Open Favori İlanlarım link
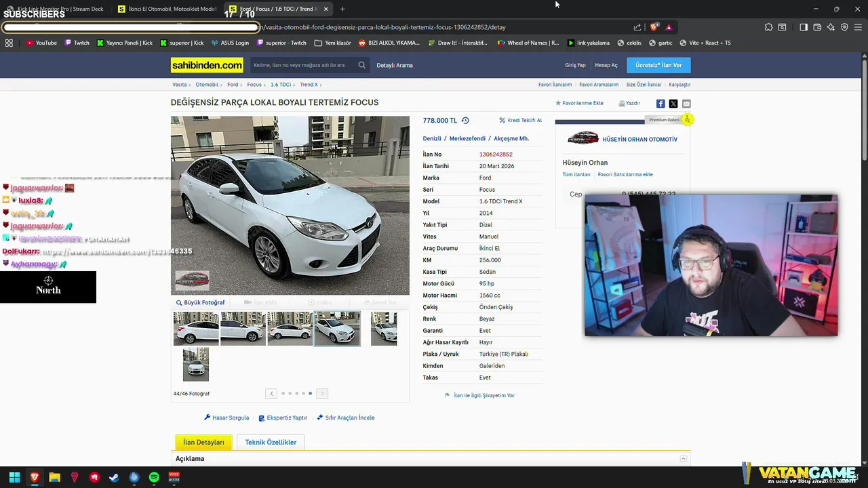The height and width of the screenshot is (488, 868). point(555,85)
